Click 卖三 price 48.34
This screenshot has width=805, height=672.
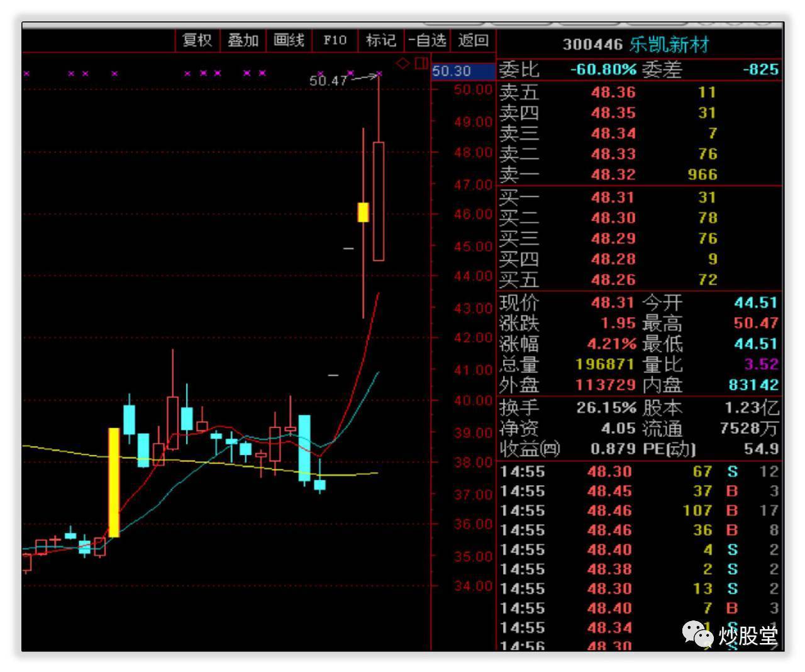(x=613, y=133)
